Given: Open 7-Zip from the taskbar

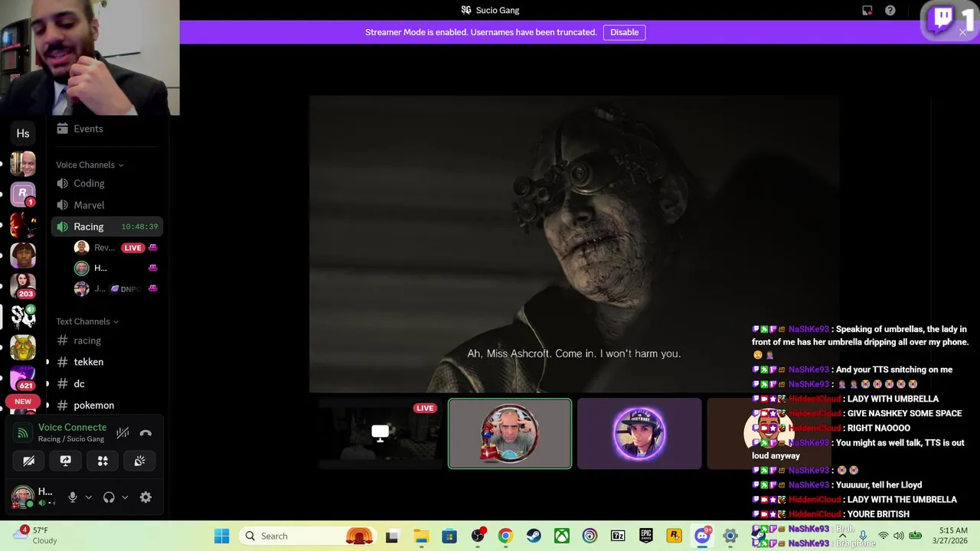Looking at the screenshot, I should click(x=618, y=536).
